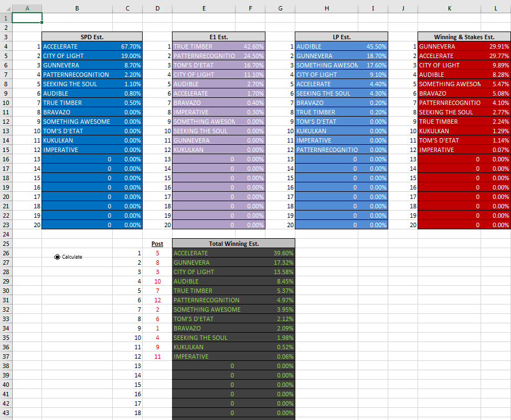511x420 pixels.
Task: Click the Winning & Stakes Est. header cell
Action: click(x=463, y=37)
